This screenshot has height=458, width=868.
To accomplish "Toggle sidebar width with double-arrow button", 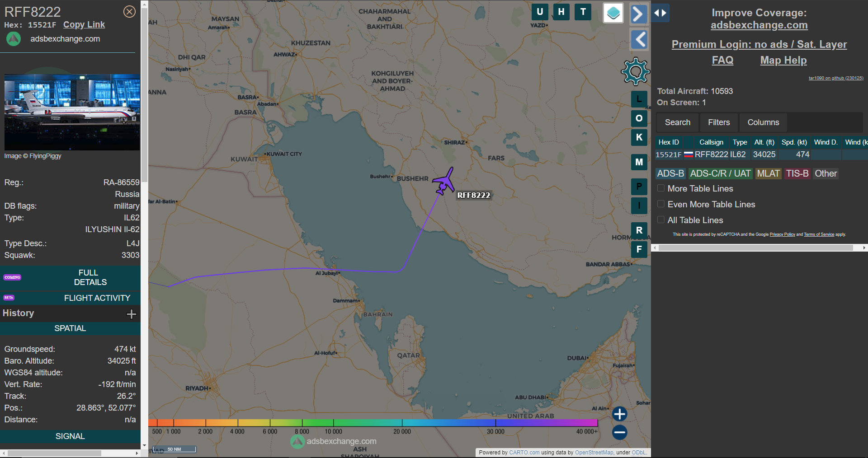I will [x=660, y=13].
